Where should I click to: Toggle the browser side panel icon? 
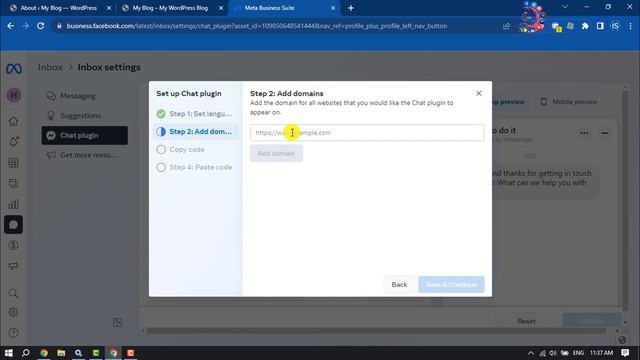(600, 26)
